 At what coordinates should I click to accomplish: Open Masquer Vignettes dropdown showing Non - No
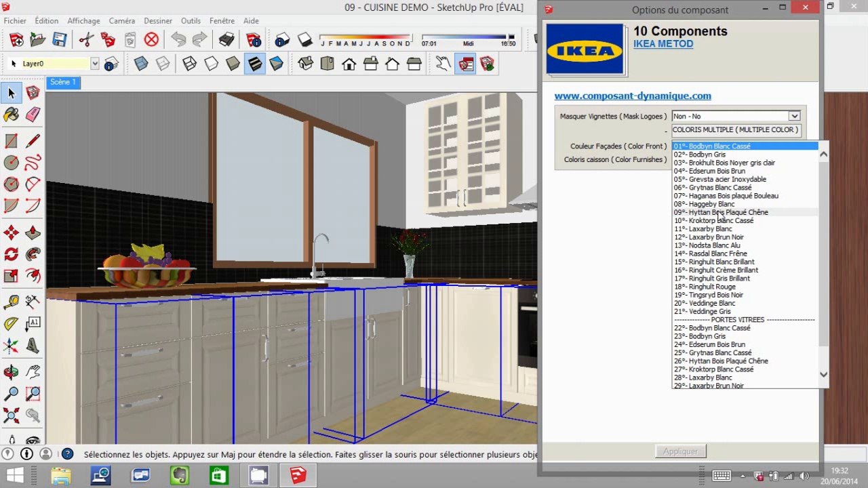click(x=736, y=116)
